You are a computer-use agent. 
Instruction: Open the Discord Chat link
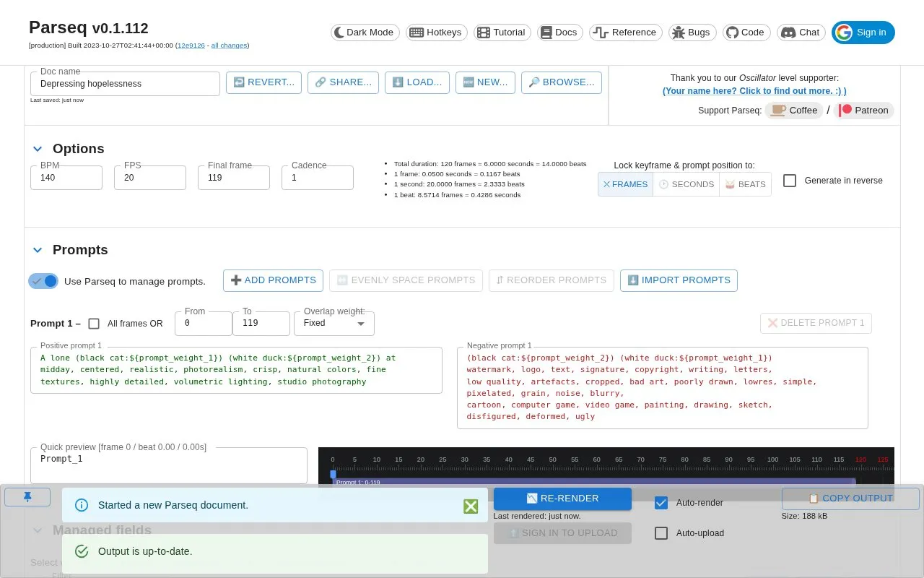point(801,33)
